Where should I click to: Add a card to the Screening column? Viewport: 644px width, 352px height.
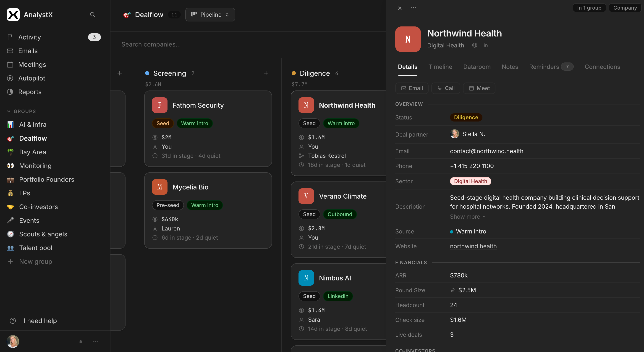click(266, 73)
